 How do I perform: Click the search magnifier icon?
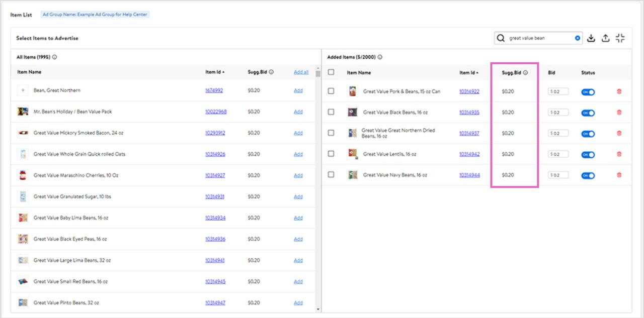coord(501,38)
